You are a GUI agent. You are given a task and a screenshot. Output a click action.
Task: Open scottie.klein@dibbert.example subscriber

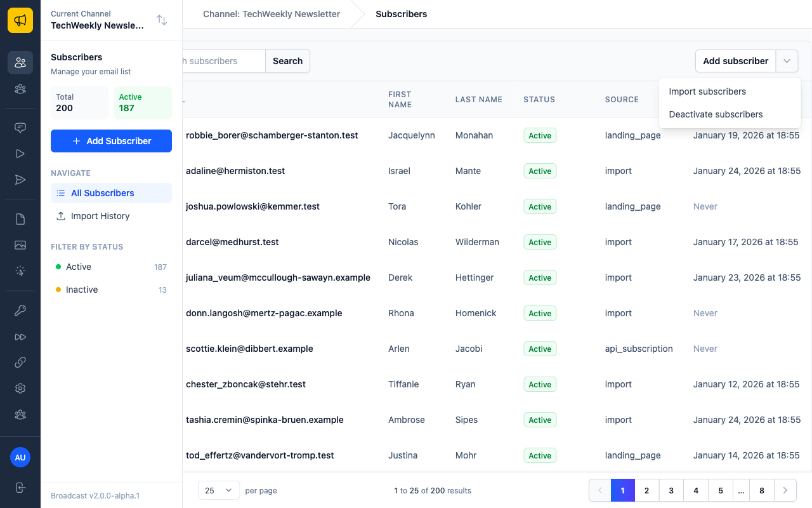[x=249, y=349]
